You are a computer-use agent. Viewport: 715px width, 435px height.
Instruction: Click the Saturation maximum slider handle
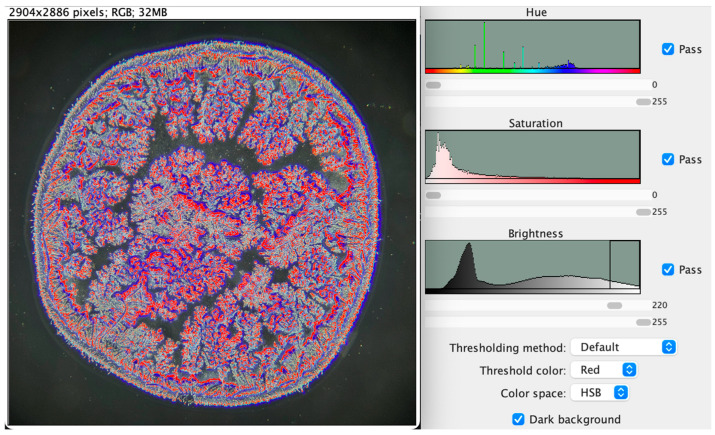[x=643, y=212]
